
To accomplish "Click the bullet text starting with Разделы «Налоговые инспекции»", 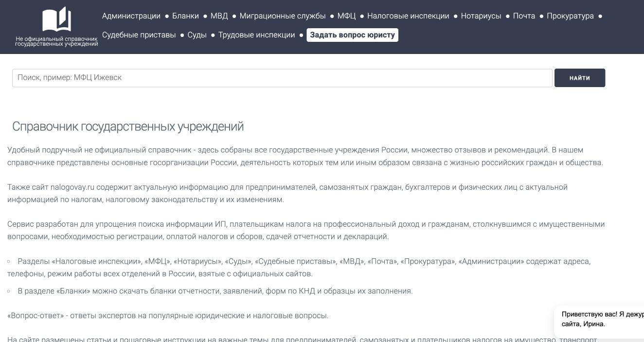I will [x=299, y=268].
